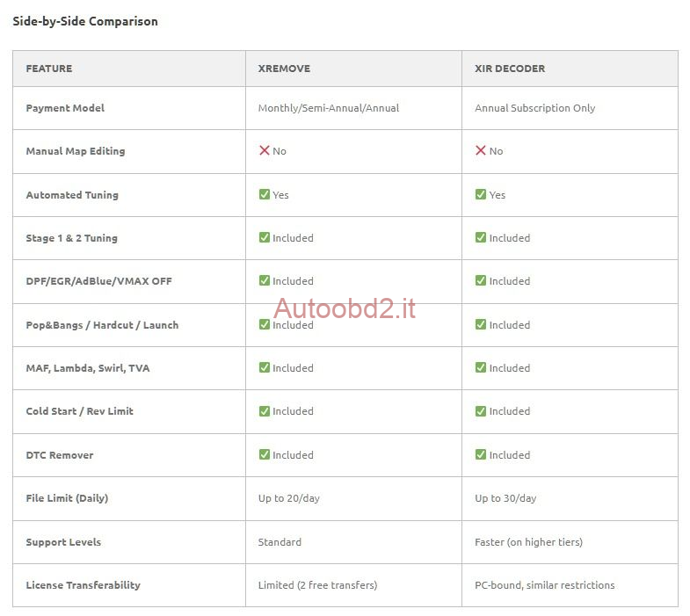Click XRemove Stage 1 & 2 Tuning checkmark
Viewport: 690px width, 616px height.
(264, 237)
